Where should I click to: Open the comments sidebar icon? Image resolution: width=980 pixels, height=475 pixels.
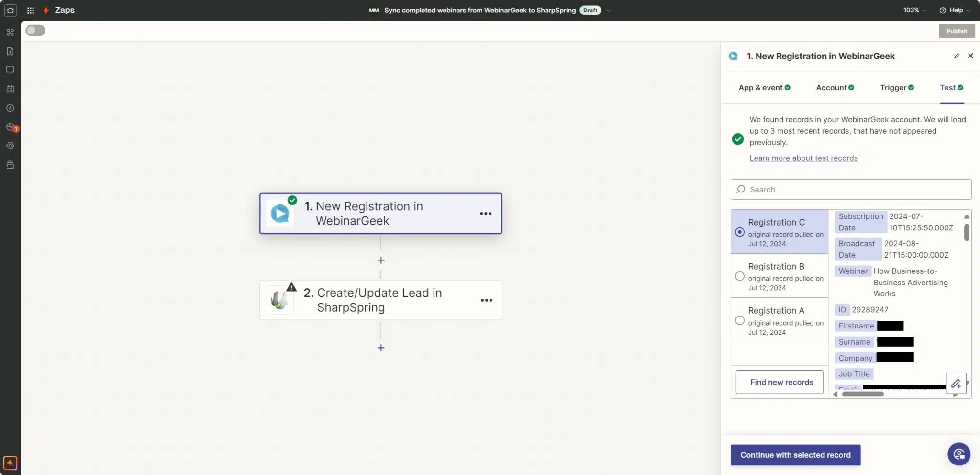point(10,70)
